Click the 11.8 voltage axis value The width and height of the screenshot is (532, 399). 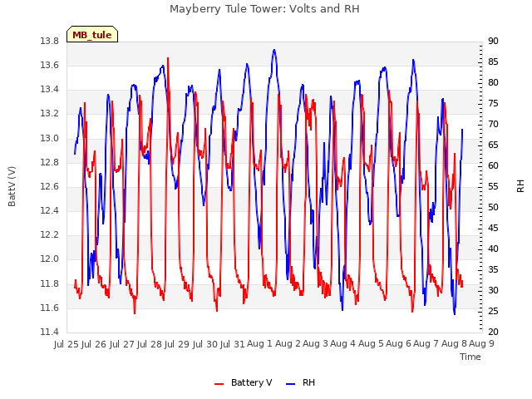pos(49,283)
